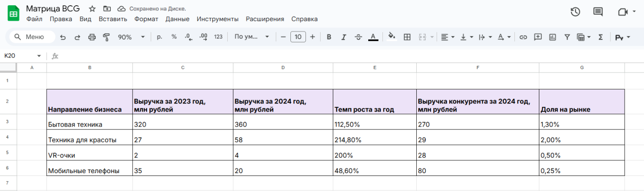This screenshot has height=191, width=644.
Task: Click the Name box dropdown arrow
Action: (39, 56)
